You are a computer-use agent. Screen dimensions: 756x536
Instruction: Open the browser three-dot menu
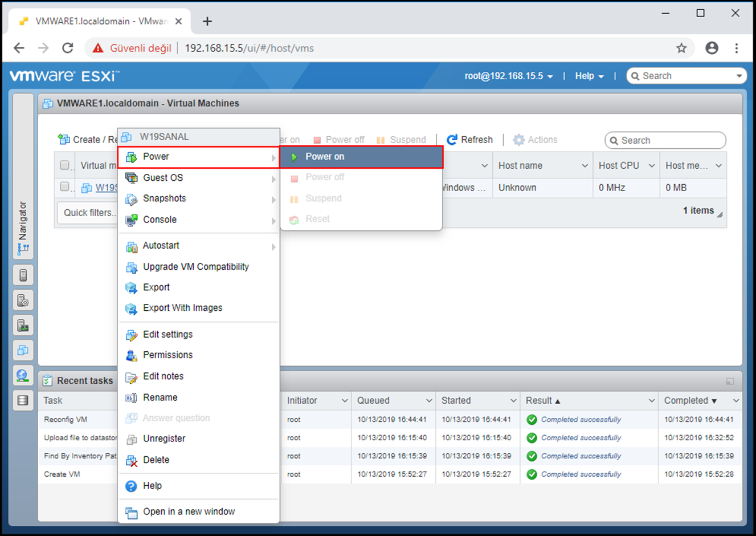coord(737,48)
